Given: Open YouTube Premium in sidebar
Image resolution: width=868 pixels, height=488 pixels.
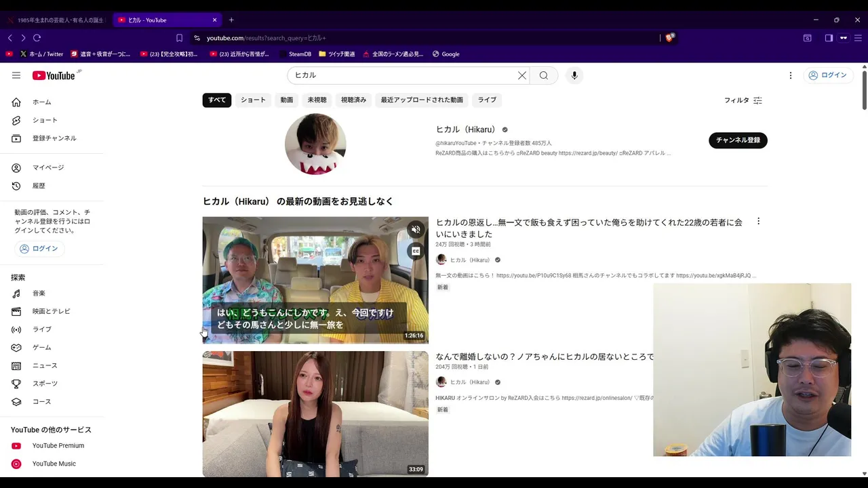Looking at the screenshot, I should (52, 445).
